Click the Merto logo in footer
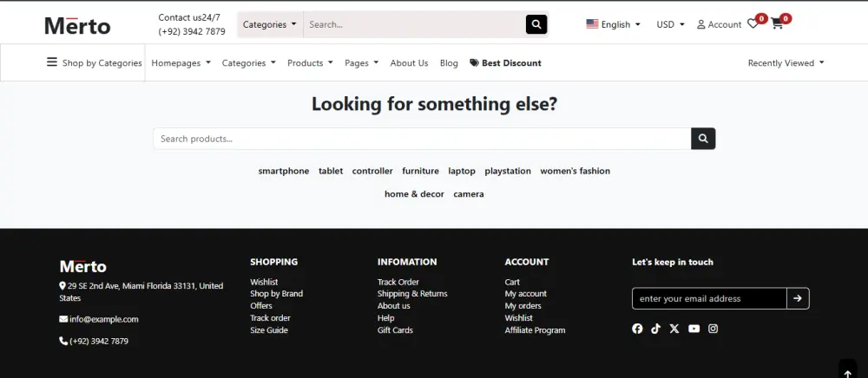This screenshot has height=378, width=868. 83,266
